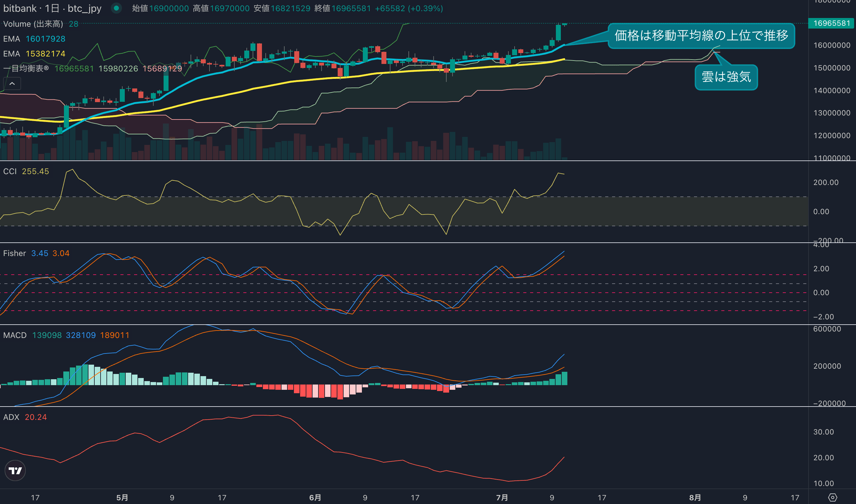Open chart settings gear icon
The height and width of the screenshot is (504, 856).
(x=832, y=497)
